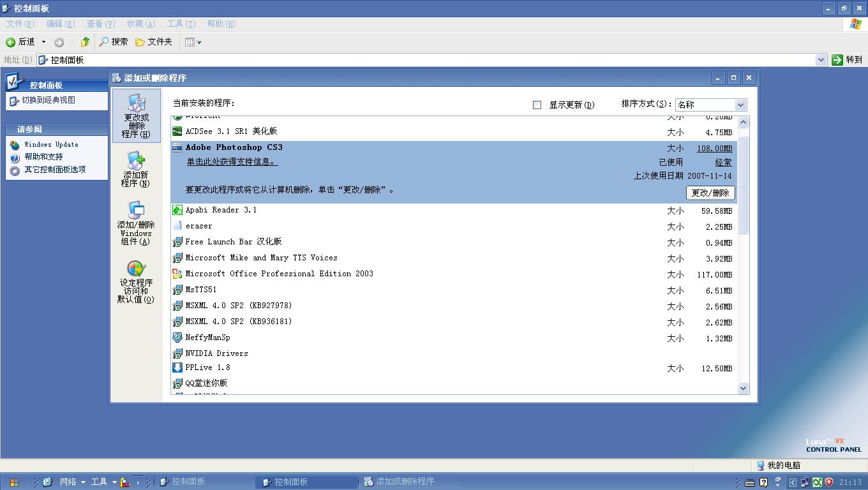Select the ACDSee 3.1 SR1 program icon

[x=177, y=131]
